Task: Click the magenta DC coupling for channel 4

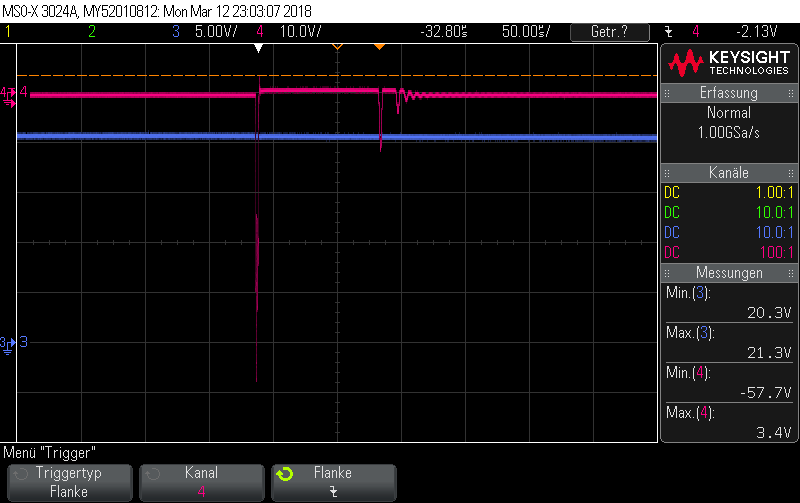Action: pyautogui.click(x=672, y=253)
